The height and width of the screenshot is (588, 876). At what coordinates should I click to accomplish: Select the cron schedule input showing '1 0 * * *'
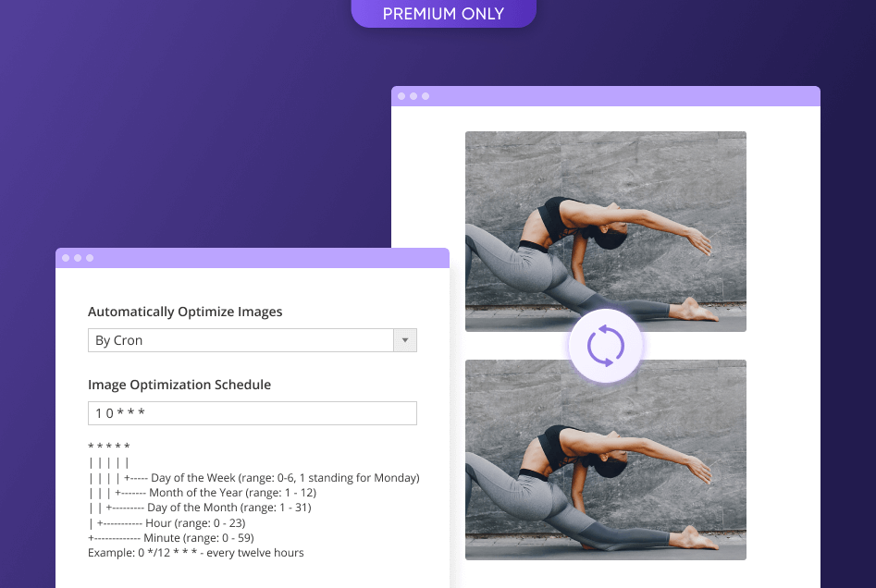click(252, 412)
